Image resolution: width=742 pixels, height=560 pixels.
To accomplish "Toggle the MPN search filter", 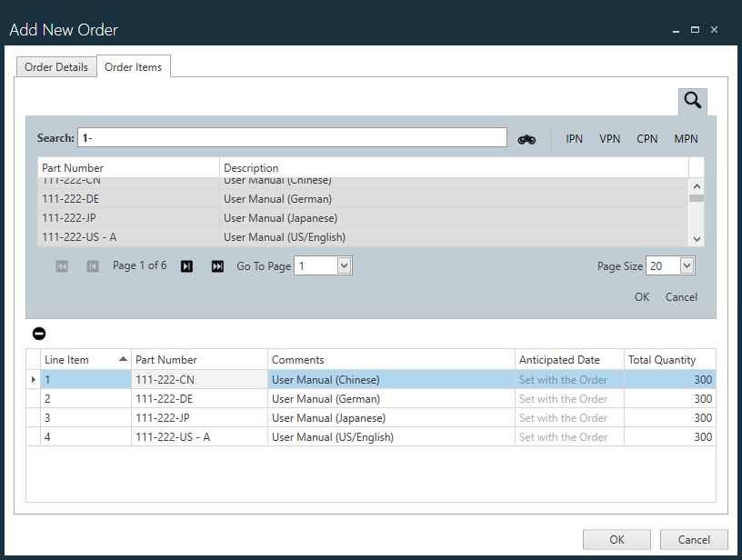I will click(686, 138).
